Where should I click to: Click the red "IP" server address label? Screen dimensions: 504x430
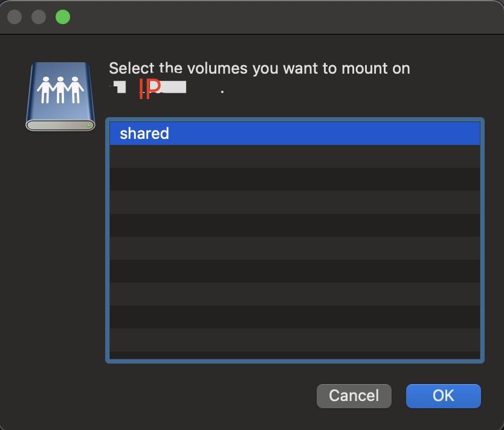149,88
